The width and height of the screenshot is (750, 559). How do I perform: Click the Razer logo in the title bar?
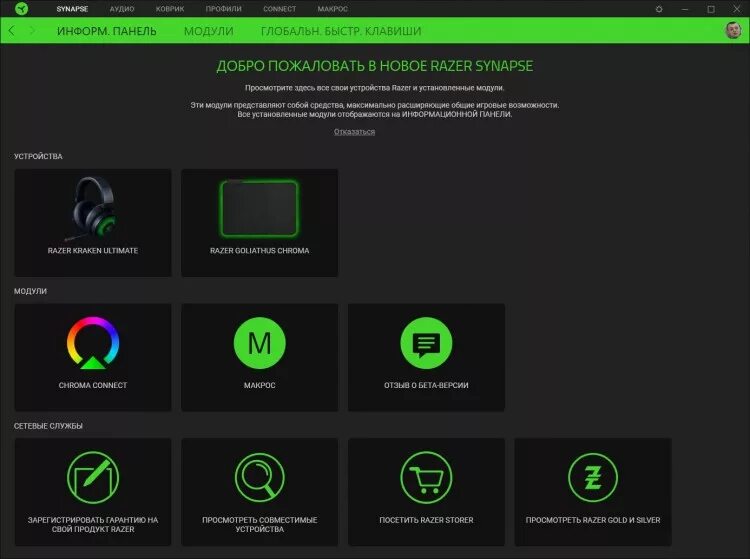tap(22, 9)
